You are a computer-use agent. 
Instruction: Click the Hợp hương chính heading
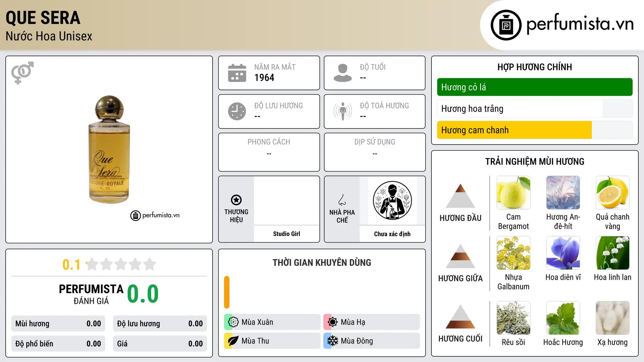(x=535, y=67)
